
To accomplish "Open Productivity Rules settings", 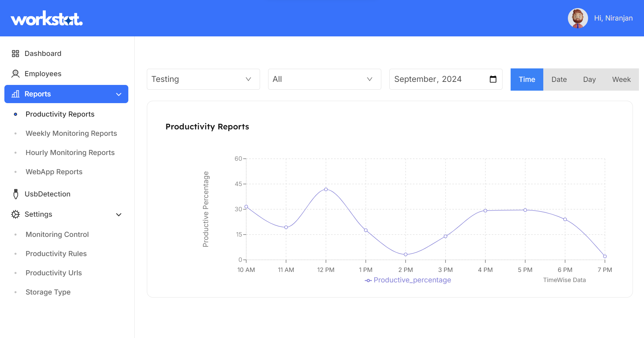I will click(56, 253).
